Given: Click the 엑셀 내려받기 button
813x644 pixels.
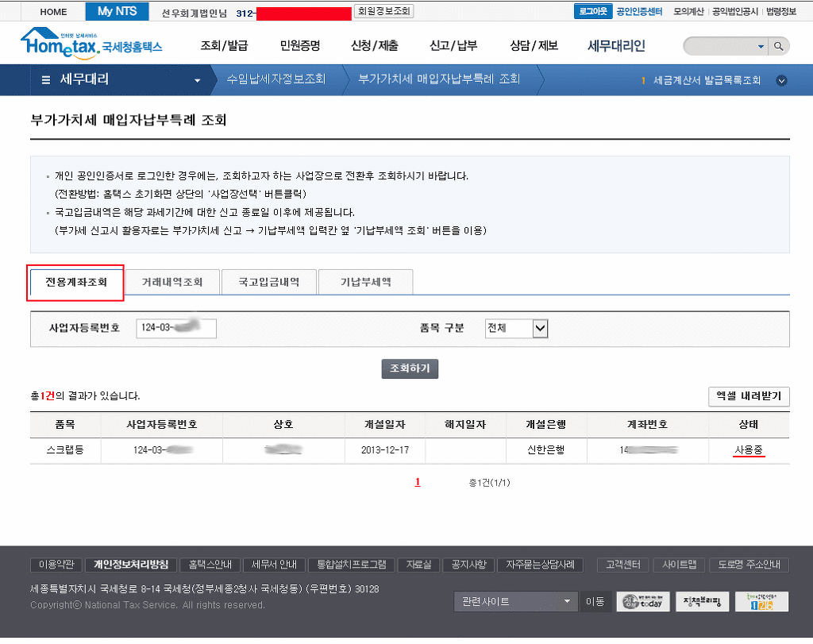Looking at the screenshot, I should coord(749,396).
